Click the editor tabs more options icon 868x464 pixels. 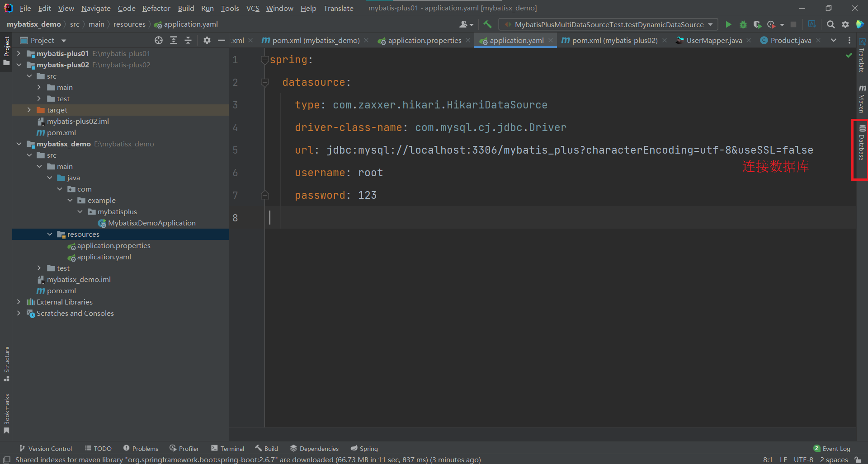[x=849, y=40]
